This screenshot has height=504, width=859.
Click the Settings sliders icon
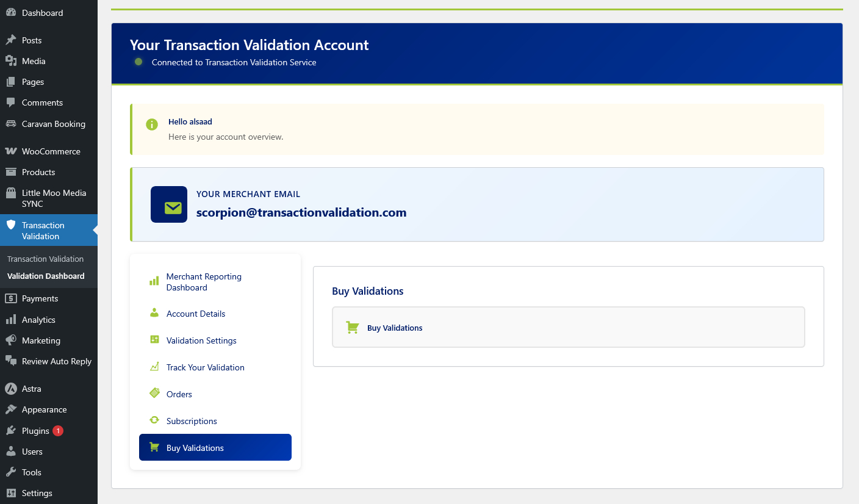[x=11, y=493]
